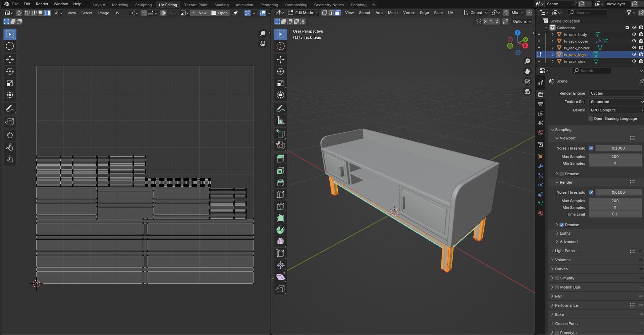Hide tv_rack_cover in viewport
The width and height of the screenshot is (644, 335).
click(634, 41)
